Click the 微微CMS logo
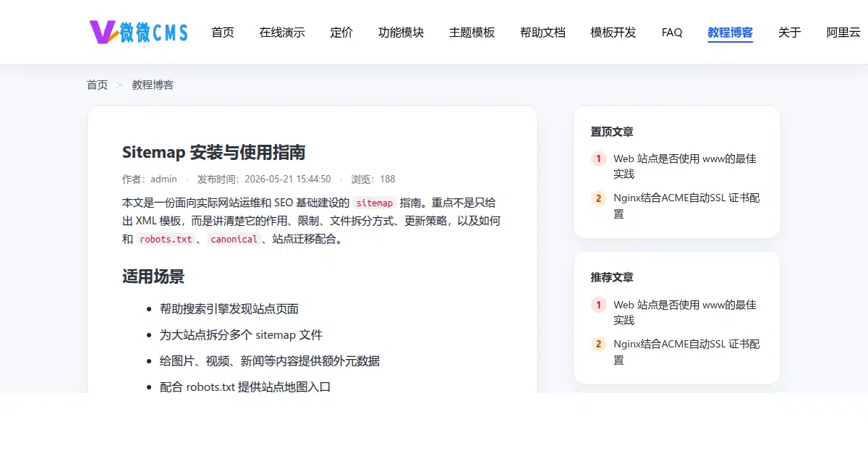868x456 pixels. [138, 31]
